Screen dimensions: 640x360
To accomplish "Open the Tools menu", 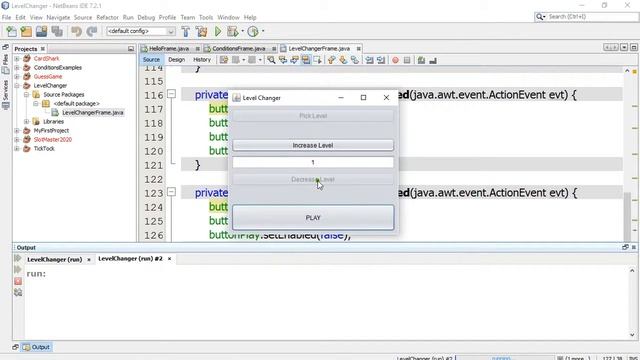I will pos(206,18).
